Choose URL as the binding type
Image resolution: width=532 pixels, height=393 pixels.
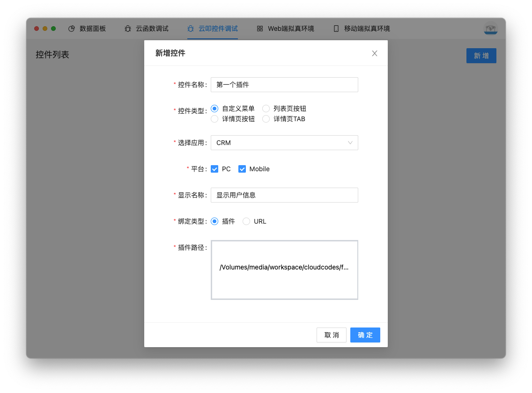pos(246,221)
